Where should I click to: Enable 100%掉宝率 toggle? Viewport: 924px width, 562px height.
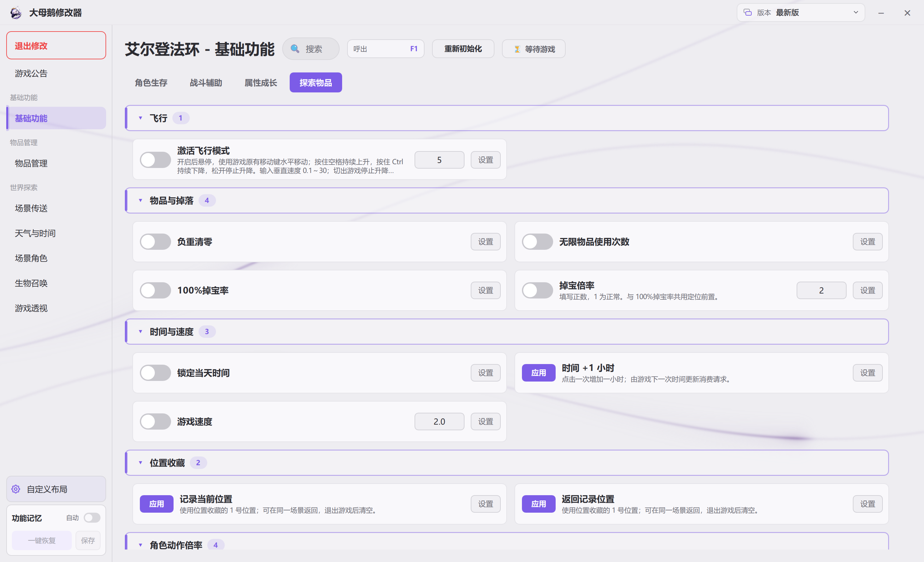tap(155, 290)
